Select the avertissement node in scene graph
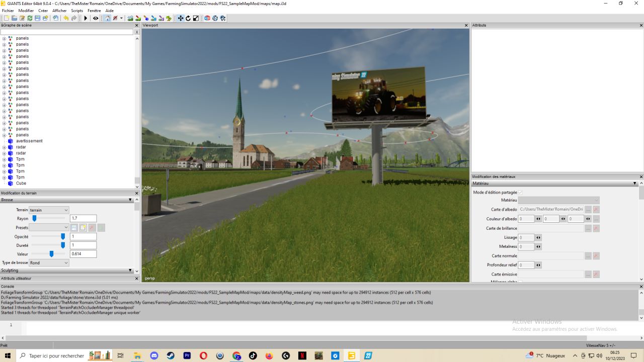644x362 pixels. click(x=29, y=141)
